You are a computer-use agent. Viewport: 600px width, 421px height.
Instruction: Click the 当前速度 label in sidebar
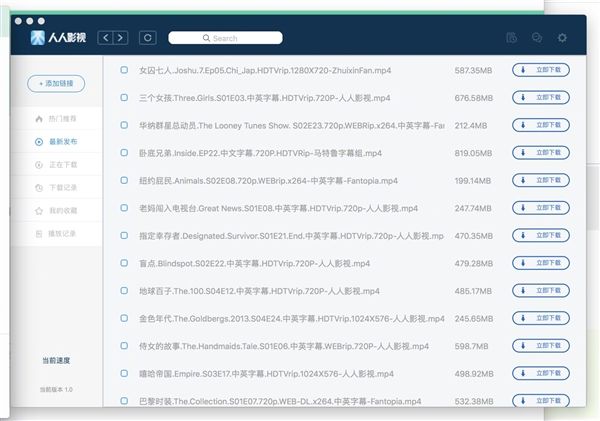click(x=56, y=361)
